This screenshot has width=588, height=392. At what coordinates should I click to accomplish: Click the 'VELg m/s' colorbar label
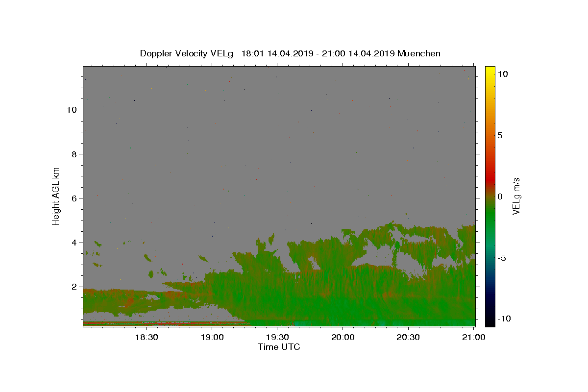point(516,196)
